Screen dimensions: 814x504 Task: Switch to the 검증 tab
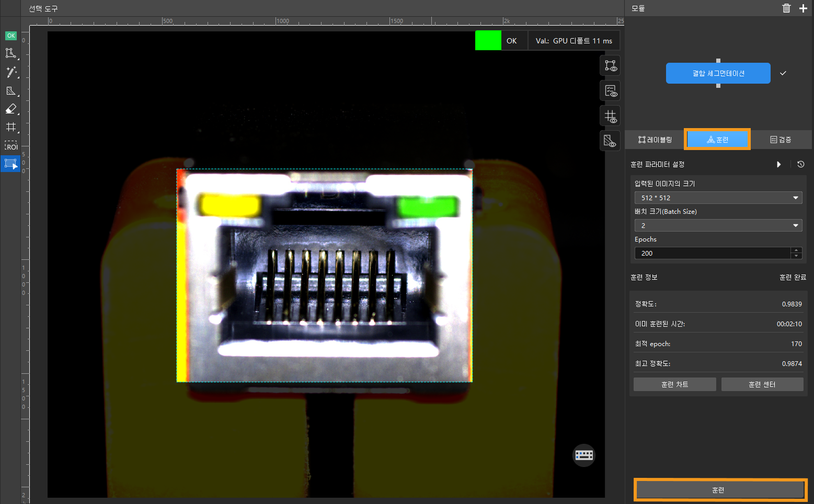coord(781,140)
